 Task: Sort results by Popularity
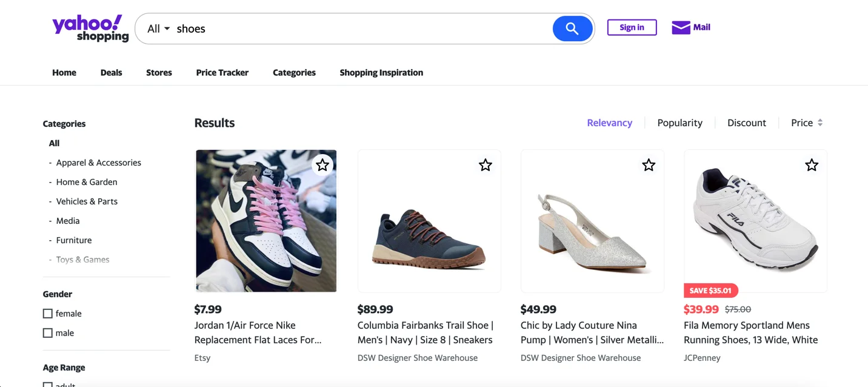tap(679, 122)
